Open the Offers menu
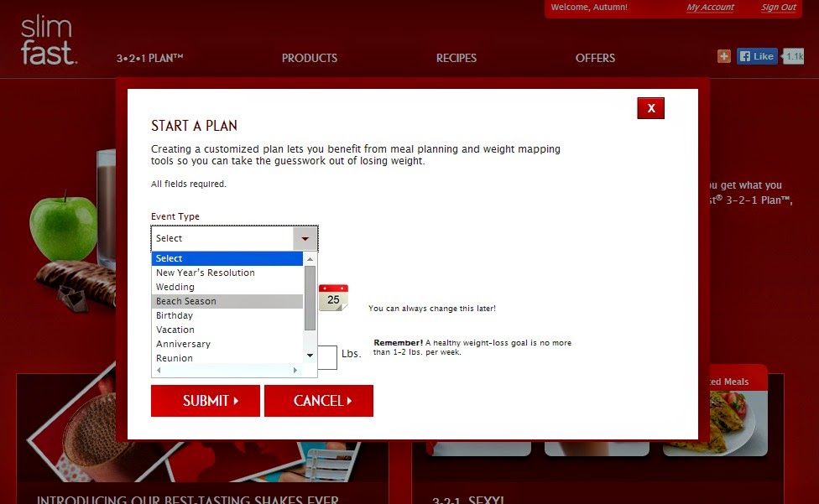 coord(596,58)
